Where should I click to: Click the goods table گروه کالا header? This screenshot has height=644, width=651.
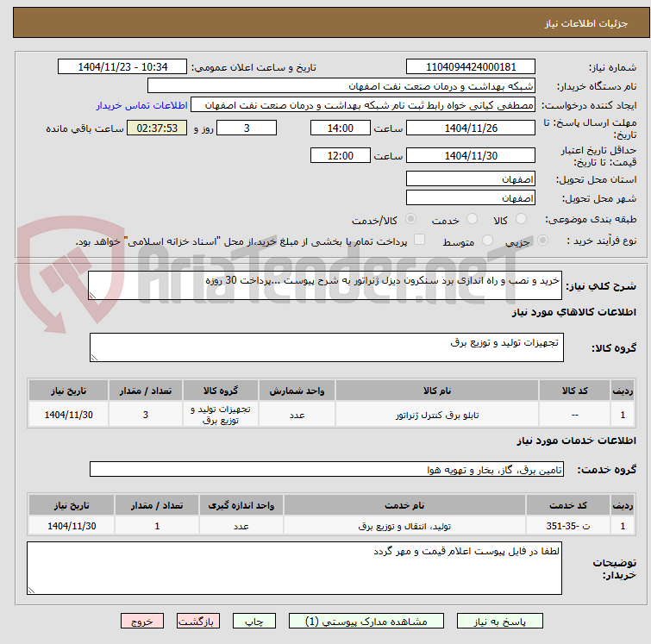221,391
